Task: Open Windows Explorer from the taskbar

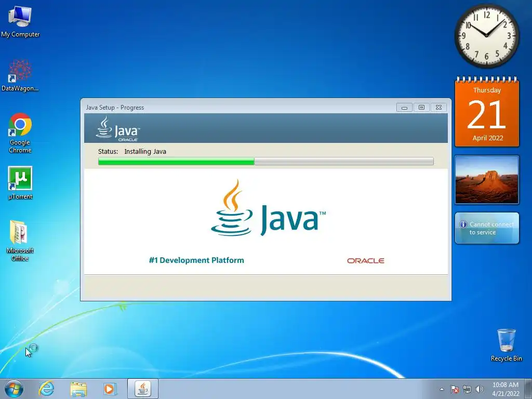Action: [x=78, y=389]
